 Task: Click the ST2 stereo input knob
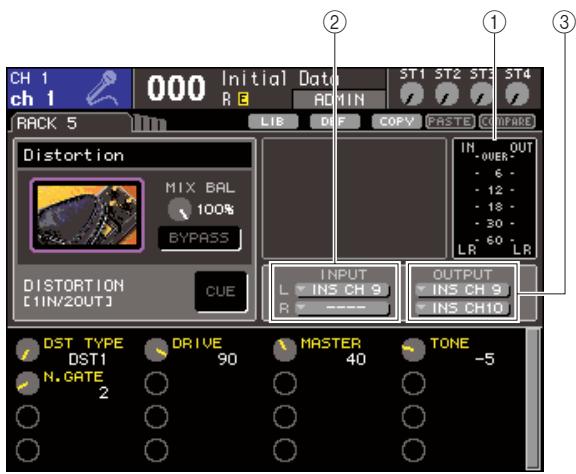447,94
